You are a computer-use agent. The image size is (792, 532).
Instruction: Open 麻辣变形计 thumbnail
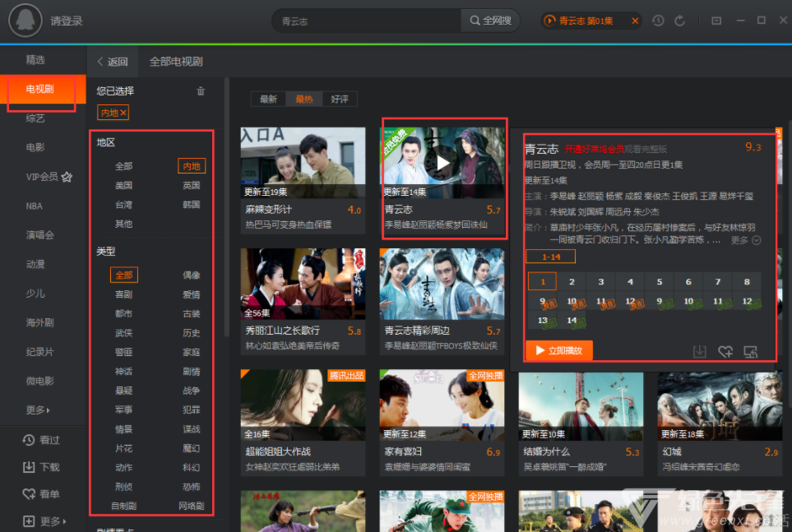point(303,163)
